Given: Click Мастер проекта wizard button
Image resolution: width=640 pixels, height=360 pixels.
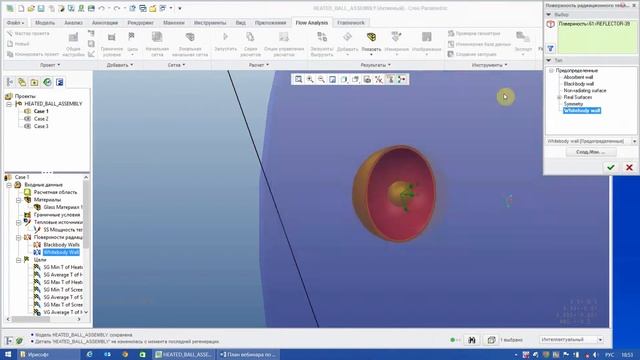Looking at the screenshot, I should [28, 33].
